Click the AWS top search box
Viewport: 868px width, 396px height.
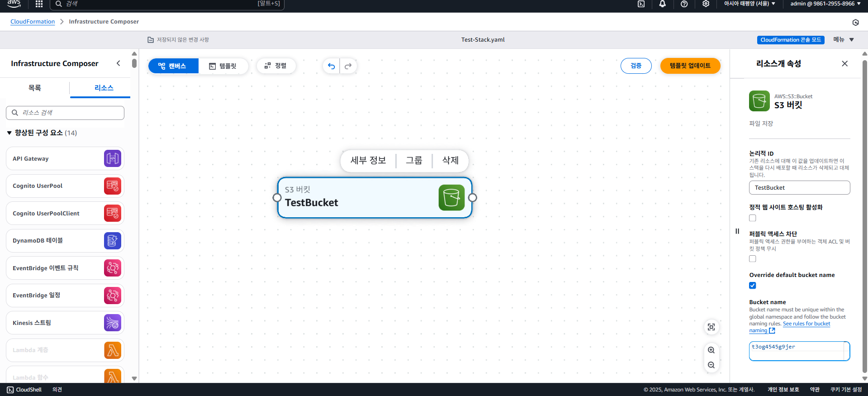[167, 4]
